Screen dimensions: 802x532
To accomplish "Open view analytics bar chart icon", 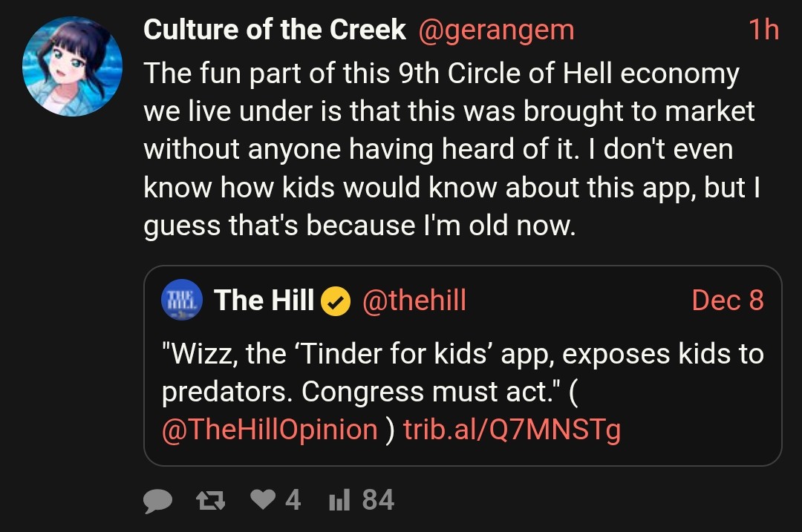I will pyautogui.click(x=338, y=501).
